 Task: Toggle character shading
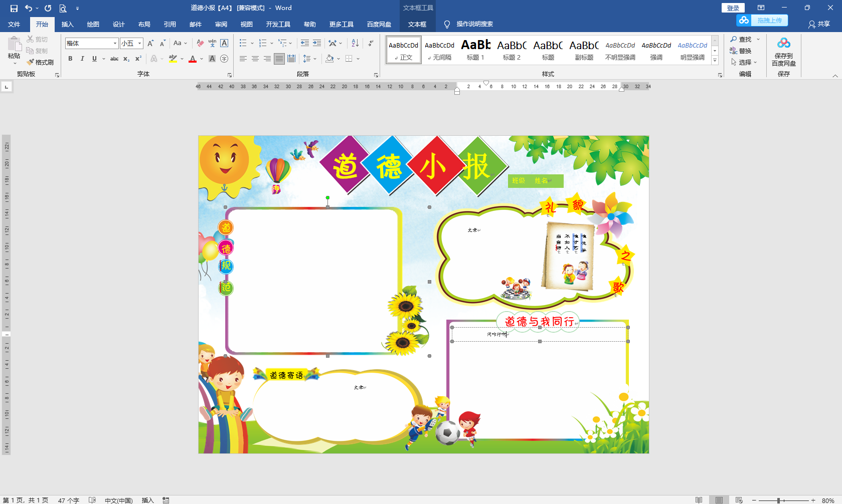[212, 59]
